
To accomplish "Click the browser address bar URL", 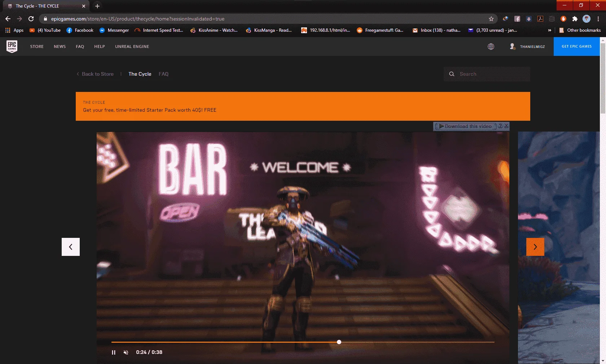I will (x=138, y=19).
